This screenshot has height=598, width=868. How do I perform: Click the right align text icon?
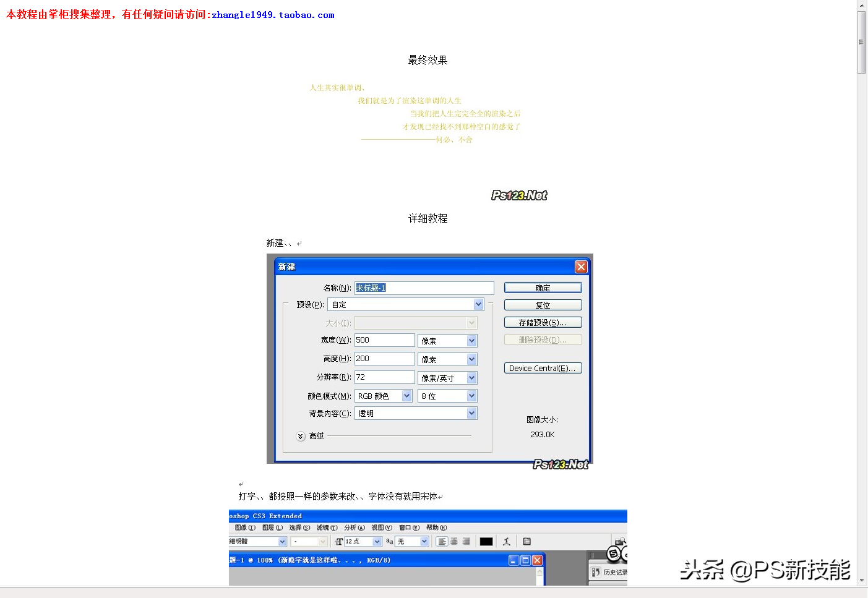click(x=466, y=542)
